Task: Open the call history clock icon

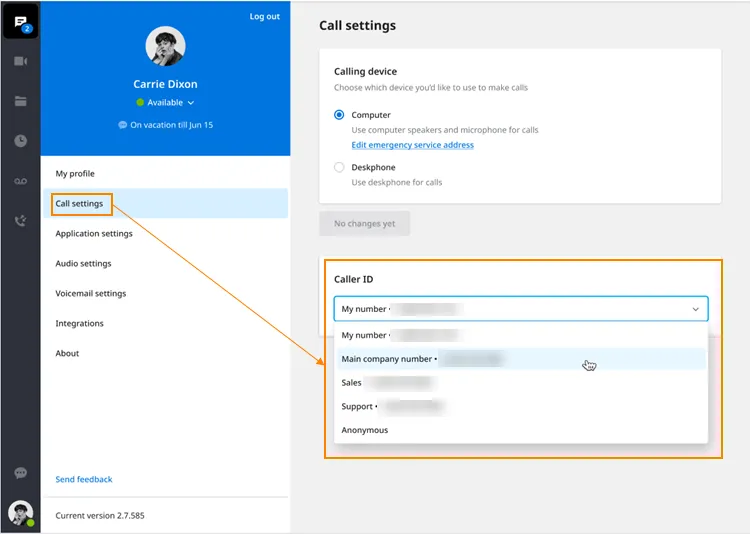Action: pyautogui.click(x=21, y=141)
